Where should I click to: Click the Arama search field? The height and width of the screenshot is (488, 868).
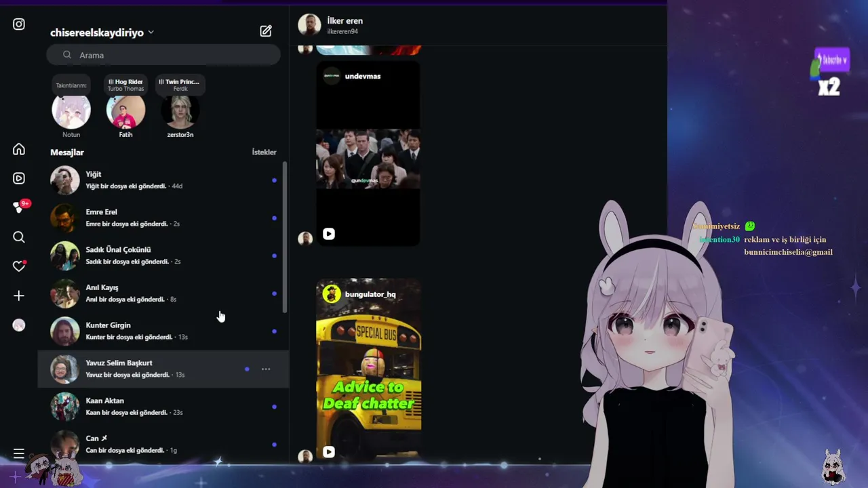163,55
